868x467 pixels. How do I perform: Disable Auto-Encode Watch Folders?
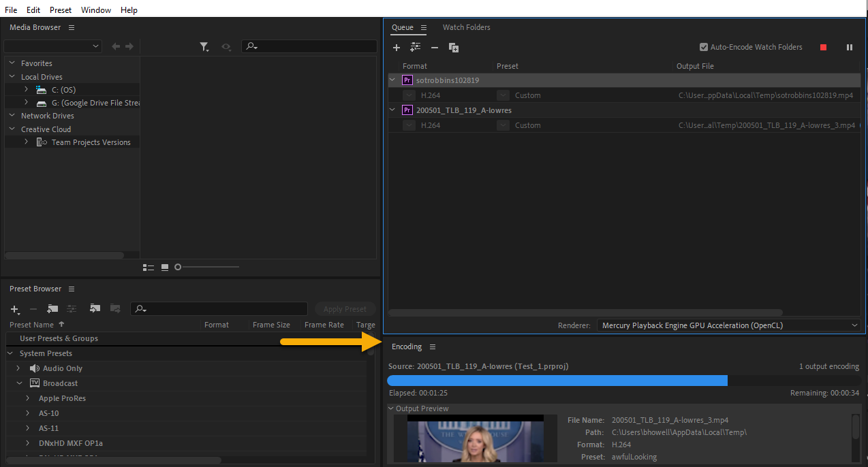pyautogui.click(x=704, y=47)
